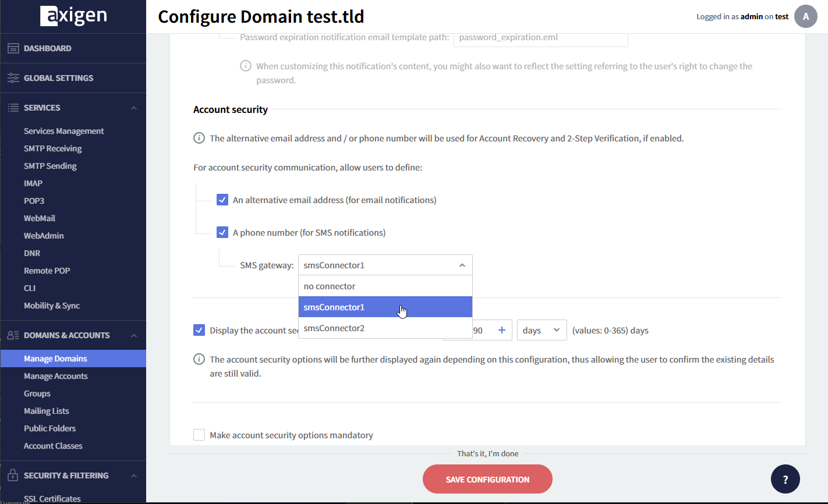The width and height of the screenshot is (828, 504).
Task: Open the admin user avatar menu
Action: coord(806,16)
